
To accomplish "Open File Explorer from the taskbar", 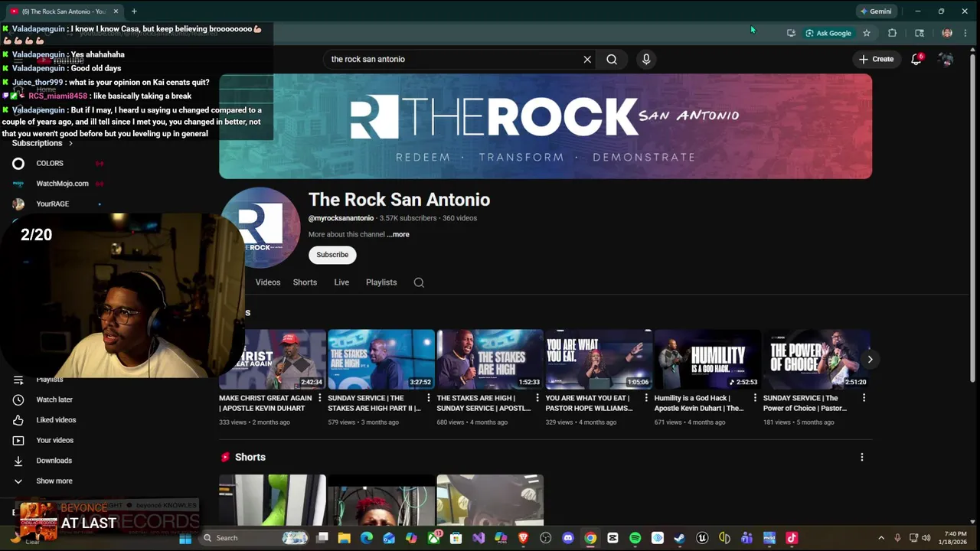I will click(x=345, y=538).
